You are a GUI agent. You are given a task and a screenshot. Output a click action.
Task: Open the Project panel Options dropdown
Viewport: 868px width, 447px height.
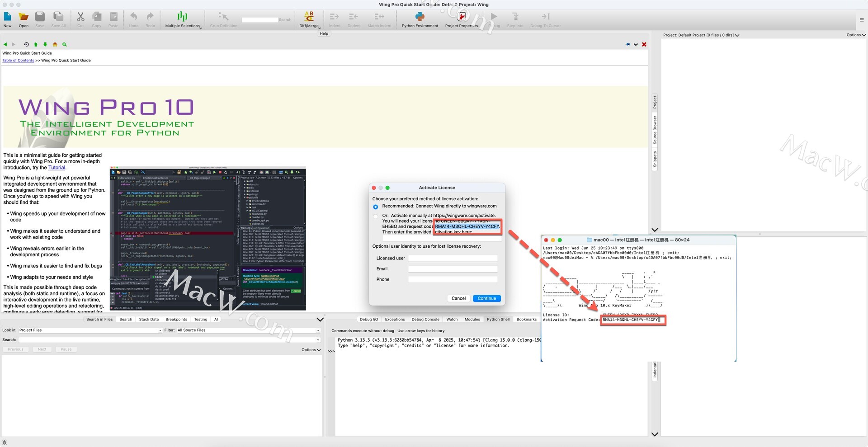pos(855,35)
